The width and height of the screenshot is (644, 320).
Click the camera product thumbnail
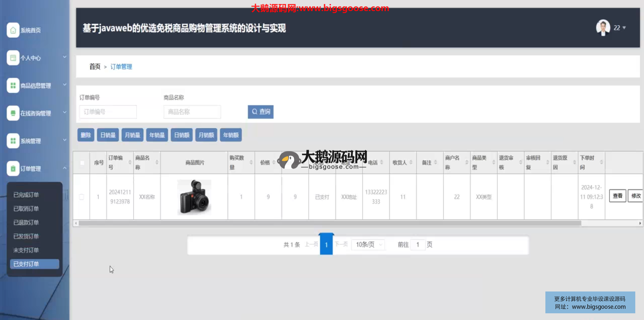click(194, 197)
